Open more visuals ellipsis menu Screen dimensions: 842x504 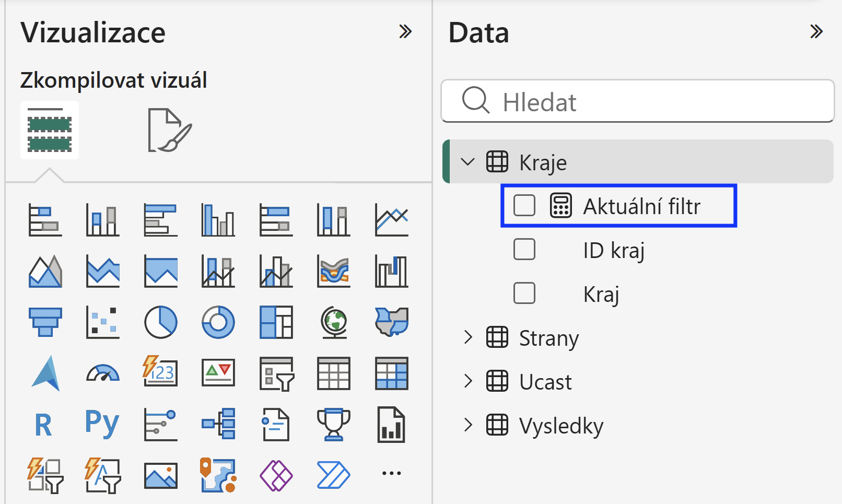[x=392, y=474]
